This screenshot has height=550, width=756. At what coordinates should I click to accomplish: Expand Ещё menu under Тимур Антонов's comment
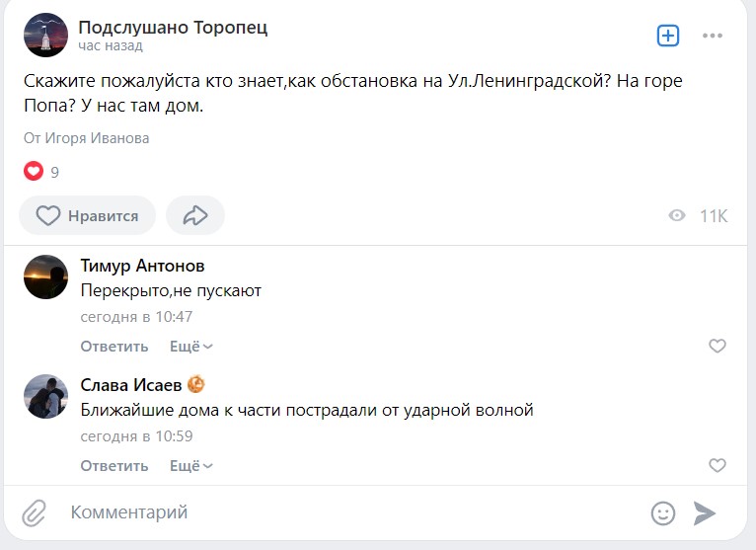coord(191,346)
